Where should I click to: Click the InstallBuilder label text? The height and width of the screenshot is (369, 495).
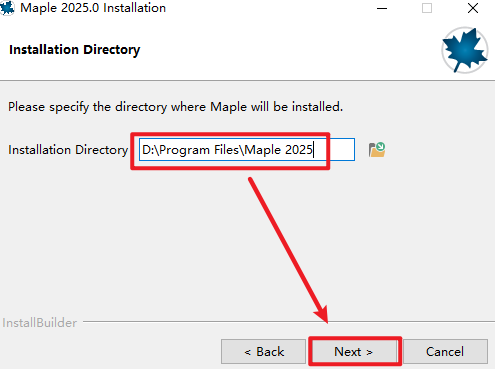pyautogui.click(x=40, y=323)
